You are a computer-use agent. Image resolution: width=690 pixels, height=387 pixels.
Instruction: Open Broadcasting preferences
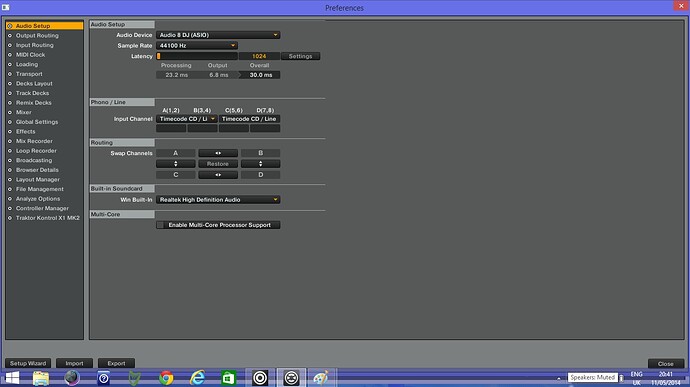tap(34, 160)
